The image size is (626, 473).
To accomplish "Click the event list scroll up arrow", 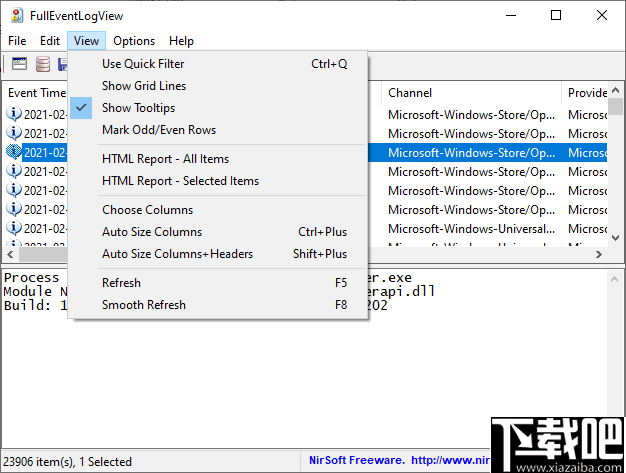I will click(x=615, y=90).
